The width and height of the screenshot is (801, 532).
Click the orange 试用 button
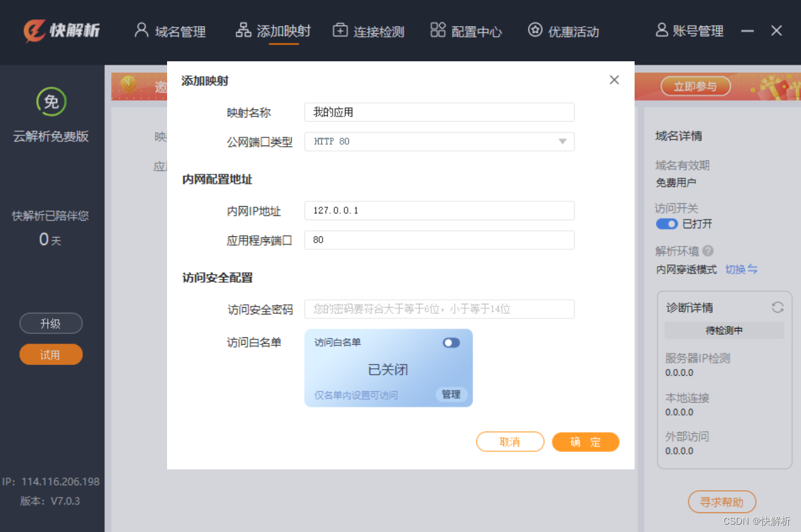[x=51, y=354]
